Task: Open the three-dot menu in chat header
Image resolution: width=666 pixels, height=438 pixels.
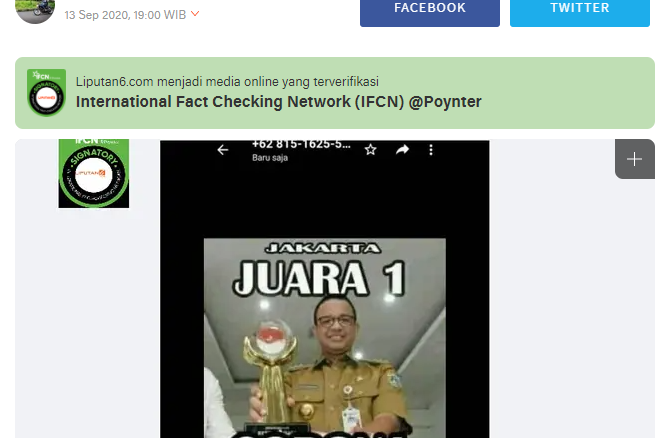Action: (431, 150)
